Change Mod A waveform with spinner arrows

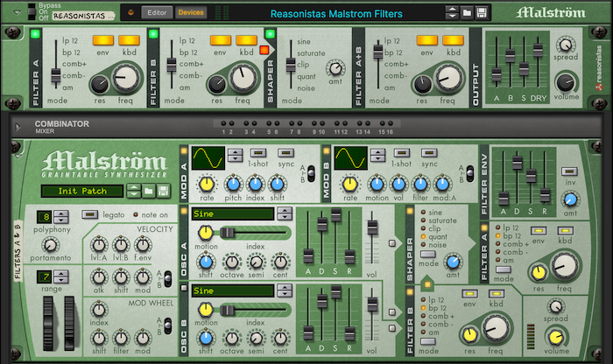click(236, 155)
